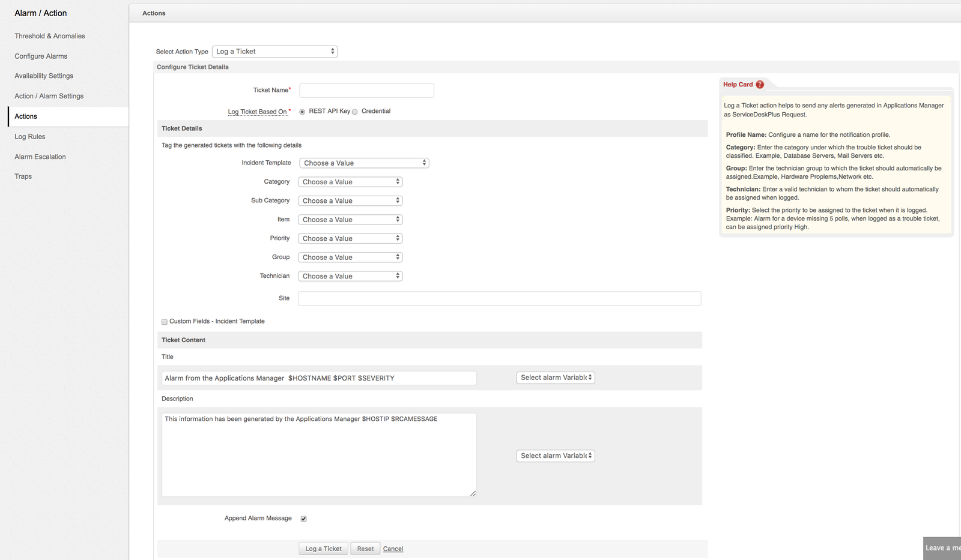Click the Log a Ticket button
Viewport: 961px width, 560px height.
pyautogui.click(x=323, y=549)
